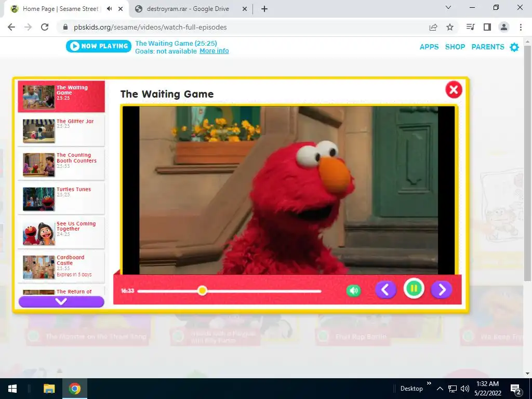Screen dimensions: 532x399
Task: Share this page using the share icon
Action: point(433,27)
